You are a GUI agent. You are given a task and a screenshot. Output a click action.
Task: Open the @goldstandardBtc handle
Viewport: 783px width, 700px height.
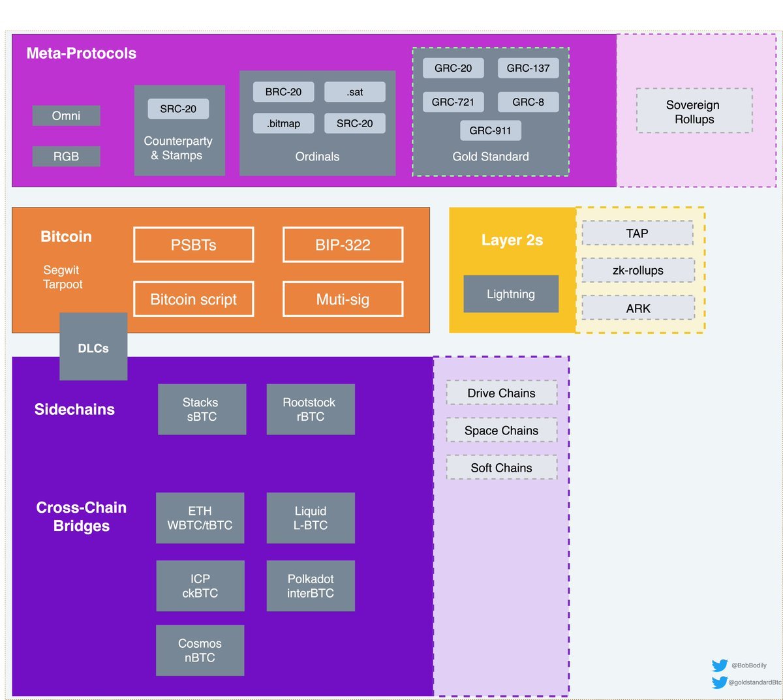click(x=755, y=682)
